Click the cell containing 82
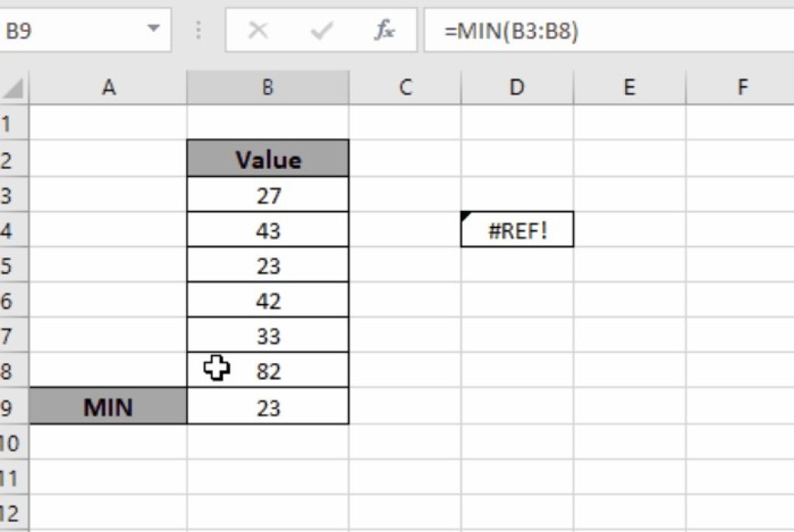The image size is (794, 532). click(268, 370)
